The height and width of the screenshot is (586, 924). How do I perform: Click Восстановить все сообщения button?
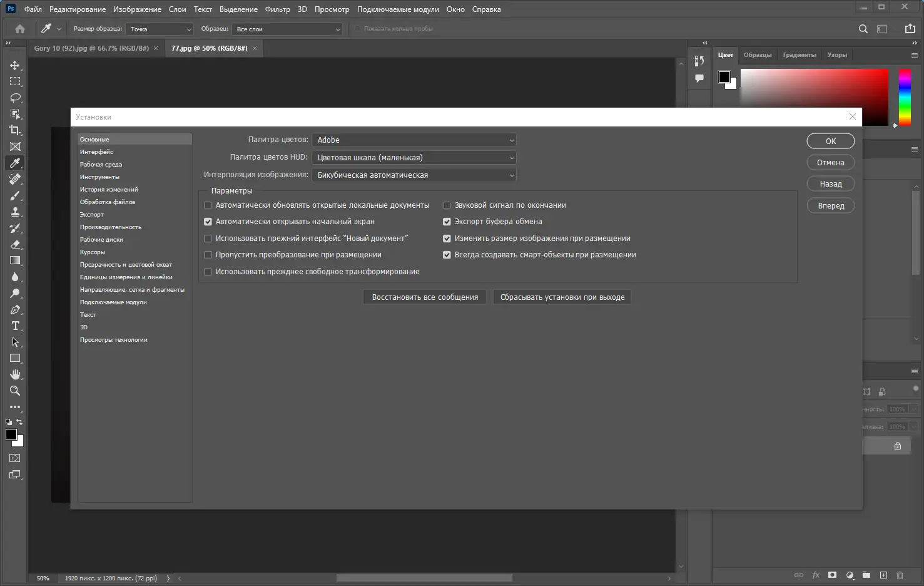(x=425, y=297)
